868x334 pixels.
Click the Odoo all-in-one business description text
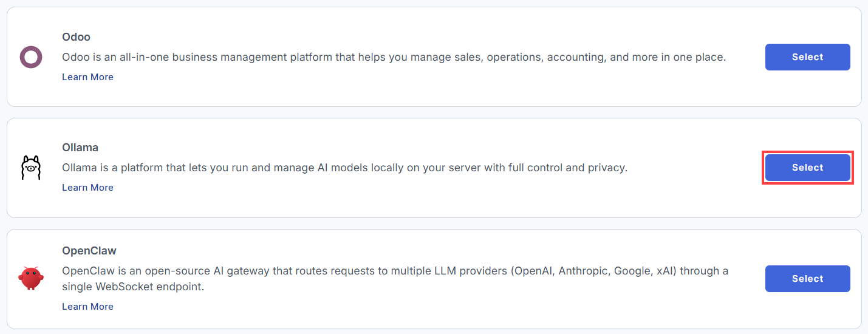pyautogui.click(x=394, y=57)
